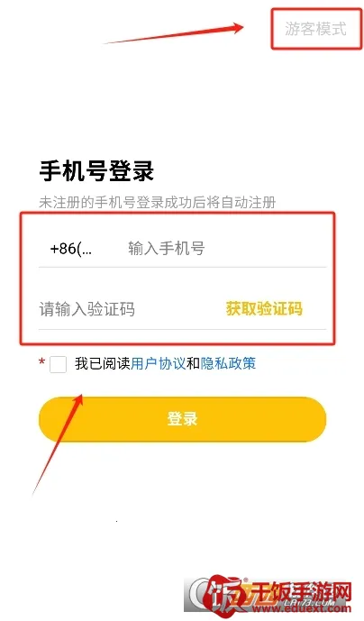364x621 pixels.
Task: Click the red arrow pointing at 游客模式
Action: [x=174, y=34]
